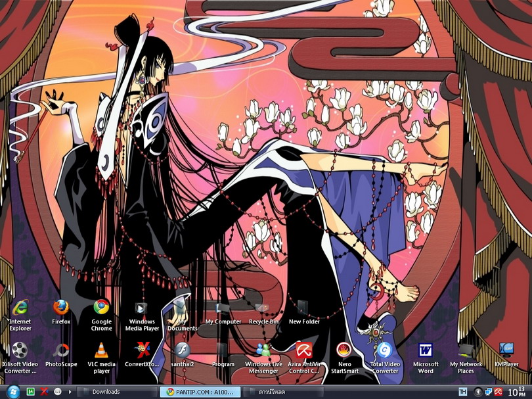The height and width of the screenshot is (399, 532).
Task: Click the round white quick launch icon
Action: (58, 392)
